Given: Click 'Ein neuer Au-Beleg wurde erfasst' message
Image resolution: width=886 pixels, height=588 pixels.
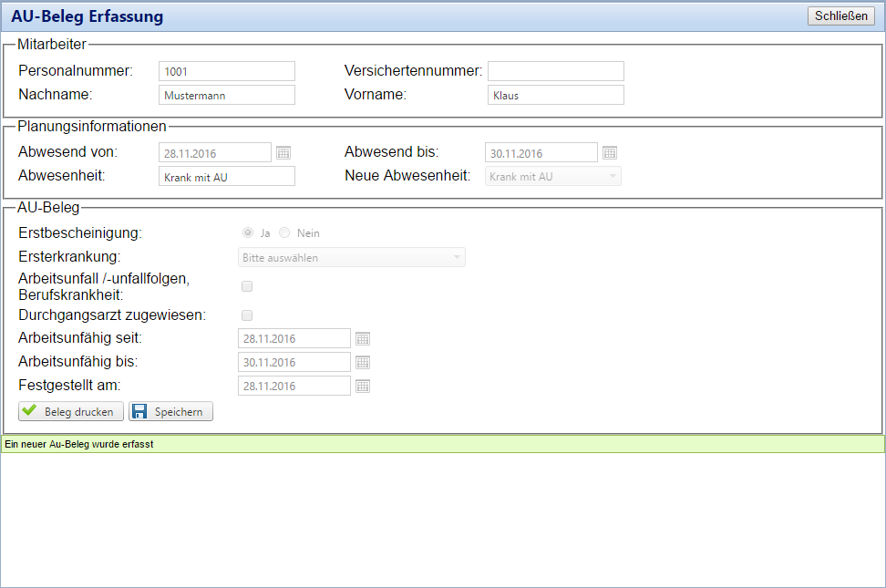Looking at the screenshot, I should pos(79,444).
